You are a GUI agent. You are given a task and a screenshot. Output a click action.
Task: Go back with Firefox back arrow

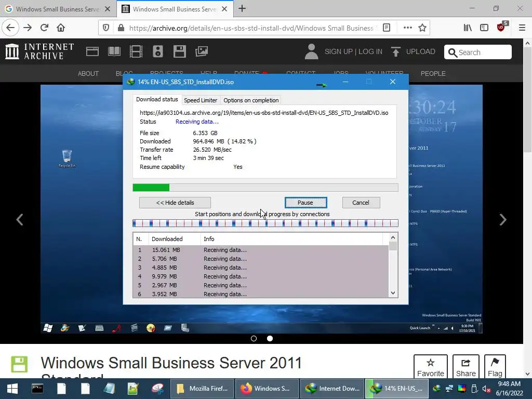tap(10, 28)
